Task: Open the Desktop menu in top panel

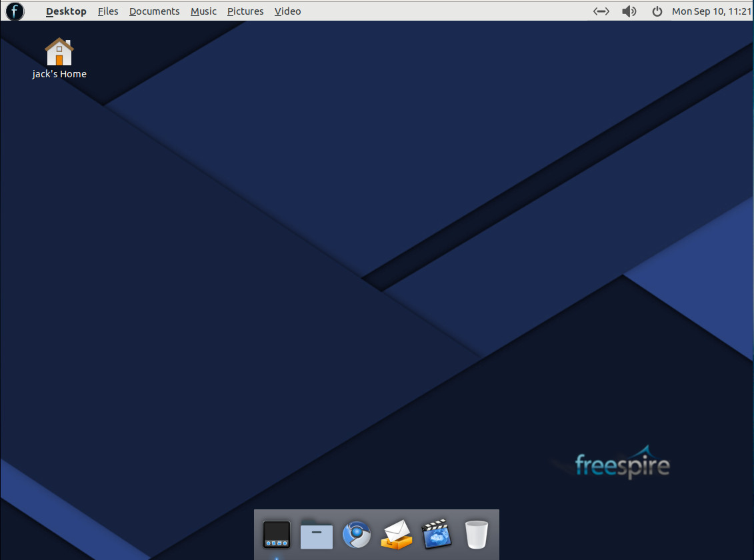Action: pos(66,11)
